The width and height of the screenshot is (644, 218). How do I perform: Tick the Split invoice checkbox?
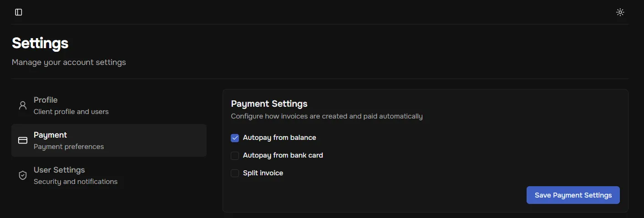pyautogui.click(x=235, y=173)
